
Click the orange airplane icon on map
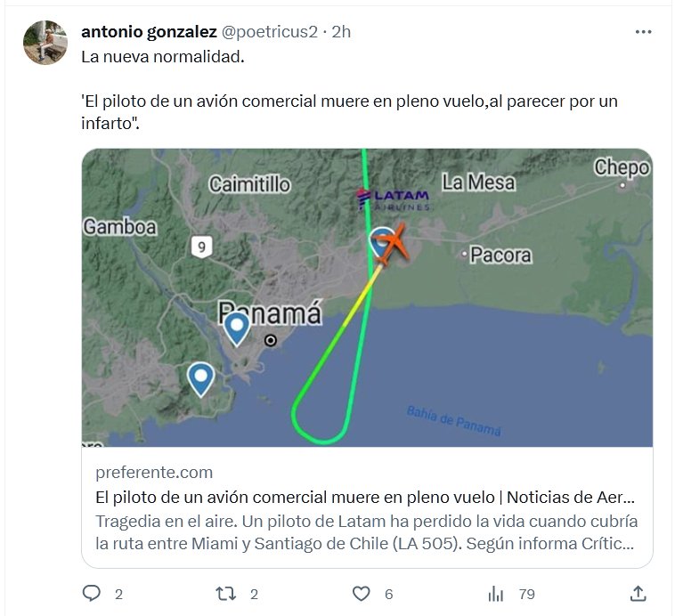click(394, 242)
